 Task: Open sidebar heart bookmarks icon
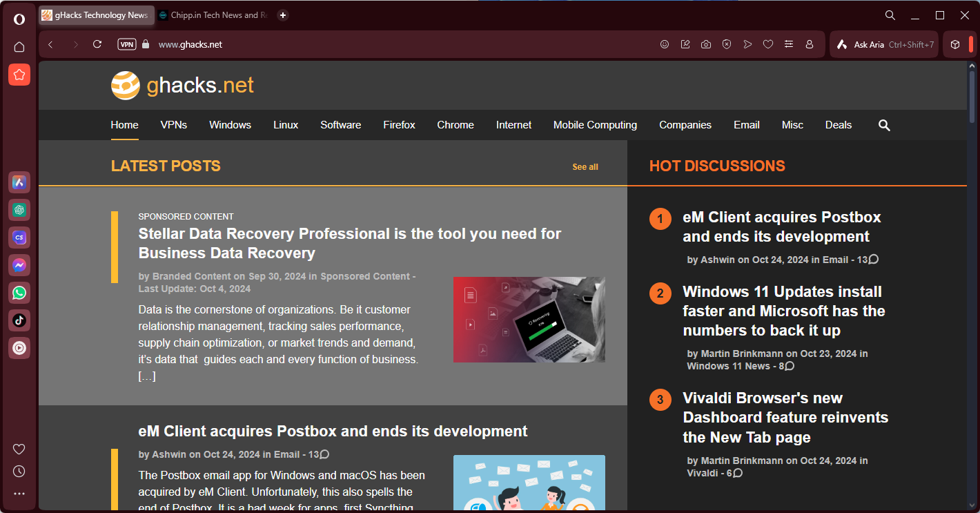pyautogui.click(x=19, y=449)
